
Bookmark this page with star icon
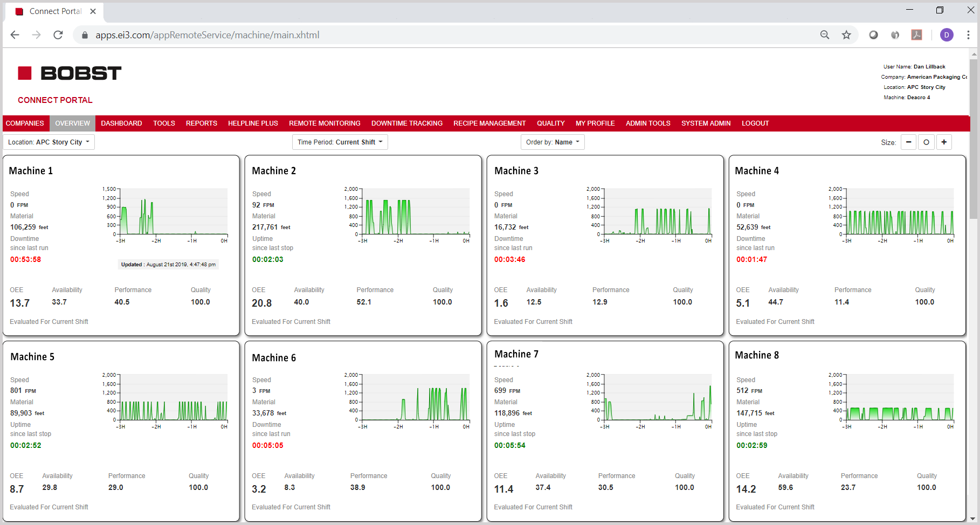(x=846, y=35)
